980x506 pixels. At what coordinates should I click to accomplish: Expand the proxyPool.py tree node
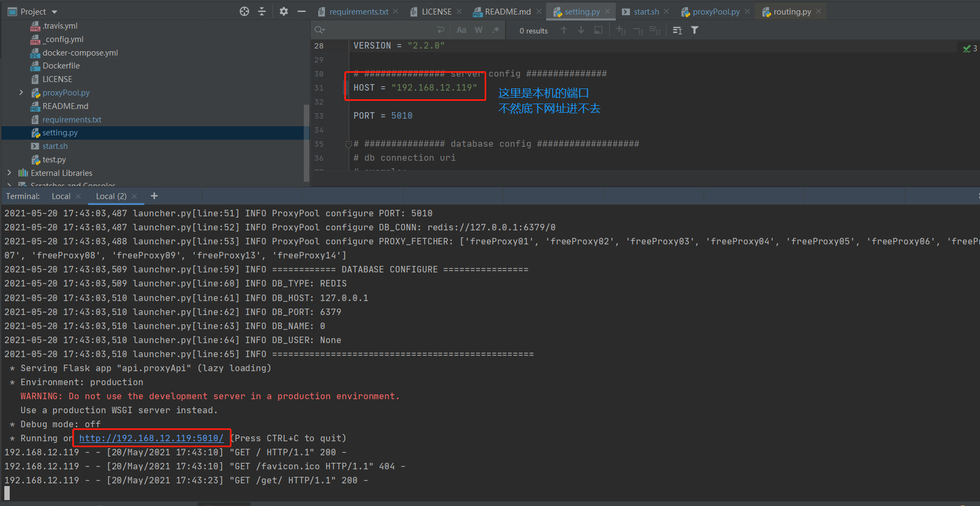pyautogui.click(x=21, y=92)
